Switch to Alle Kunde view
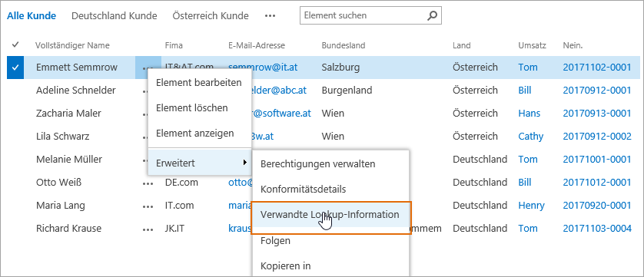 pos(32,16)
